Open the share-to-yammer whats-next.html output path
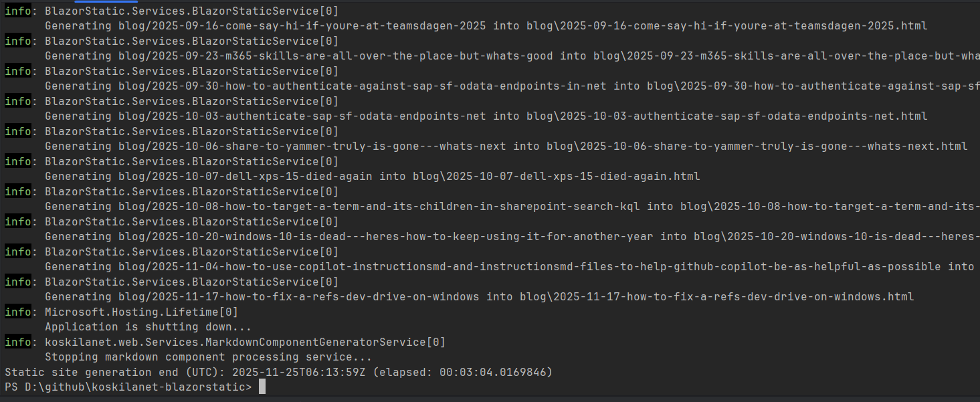 [x=757, y=146]
